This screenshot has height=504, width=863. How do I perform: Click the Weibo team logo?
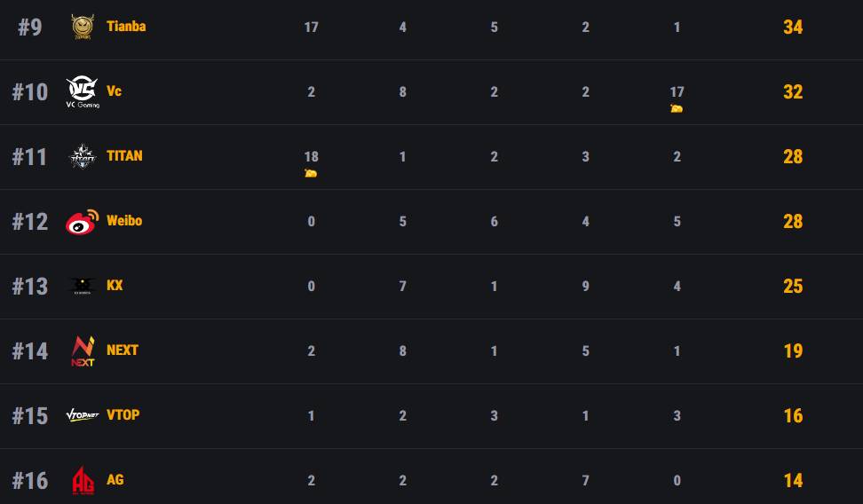(x=83, y=222)
